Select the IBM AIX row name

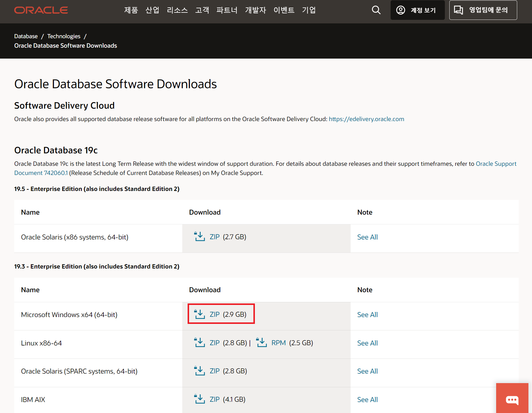[33, 400]
